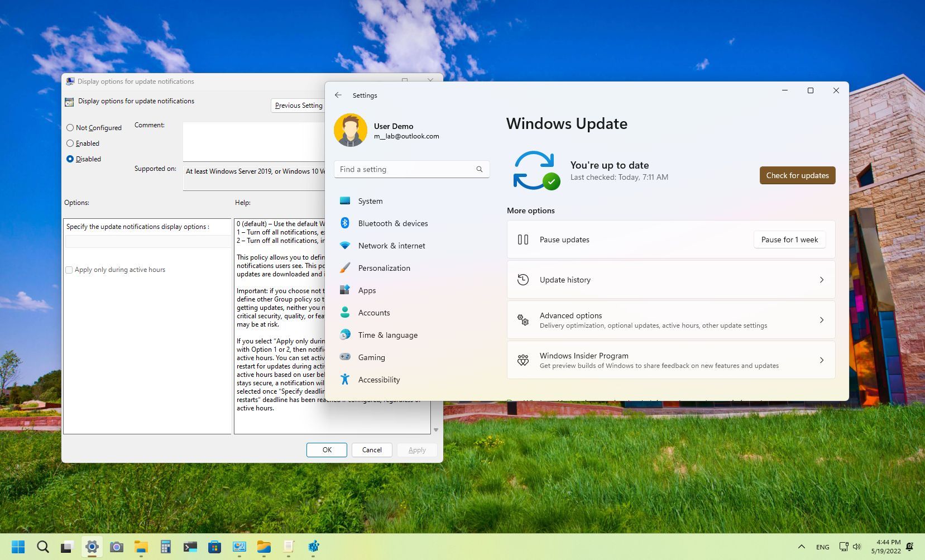Click the Windows Update green checkmark icon
Viewport: 925px width, 560px height.
click(552, 181)
